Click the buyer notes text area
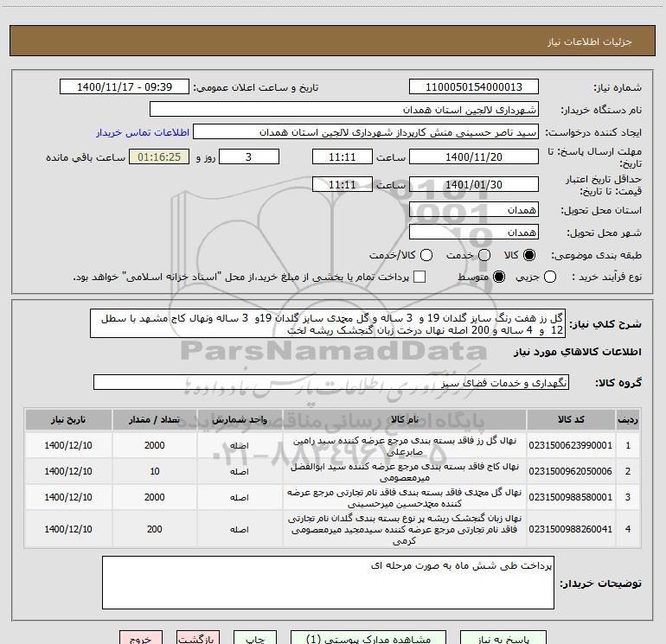The height and width of the screenshot is (644, 666). pos(329,583)
